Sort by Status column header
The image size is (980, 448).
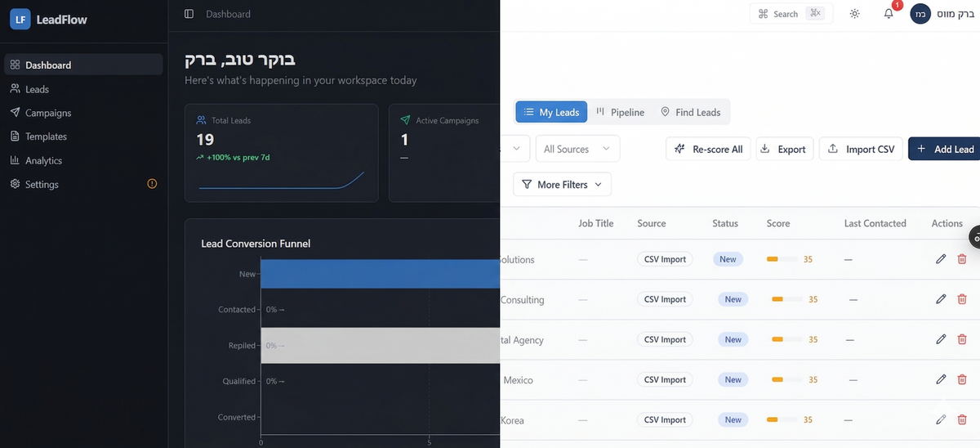click(725, 223)
